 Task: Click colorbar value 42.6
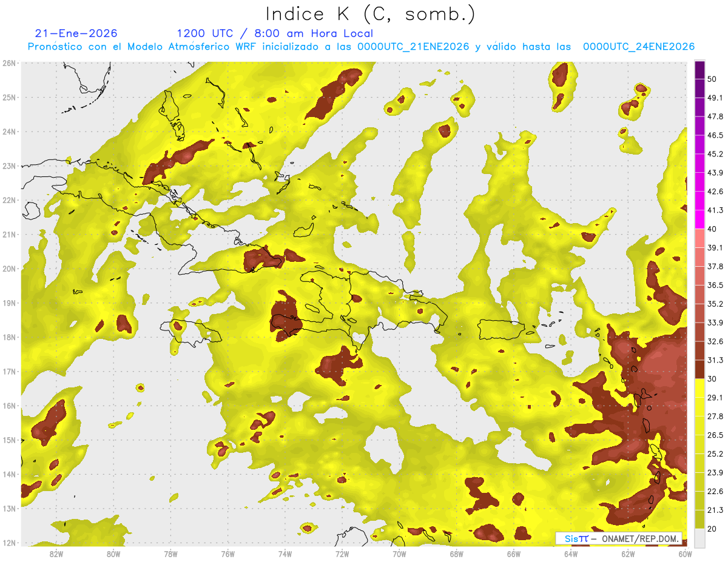pos(715,192)
